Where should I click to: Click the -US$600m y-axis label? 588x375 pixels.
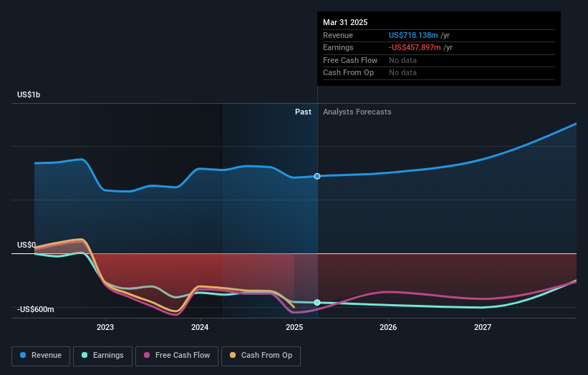coord(35,309)
